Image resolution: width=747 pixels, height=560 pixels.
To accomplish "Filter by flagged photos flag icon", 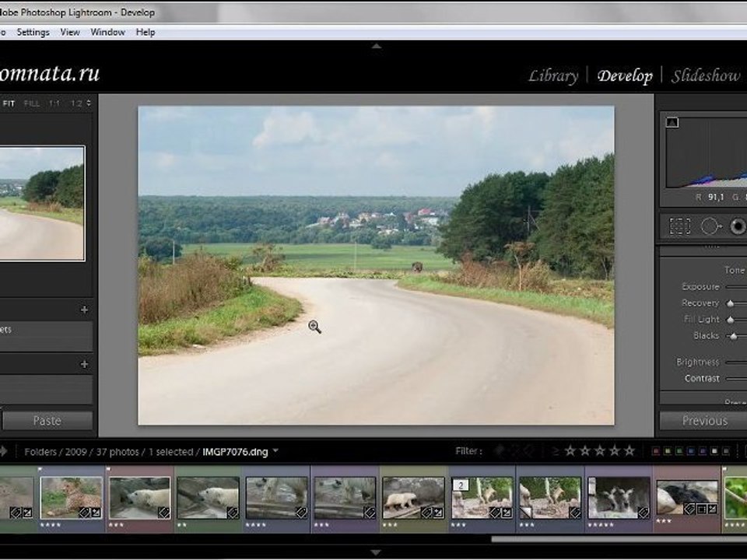I will pos(500,450).
